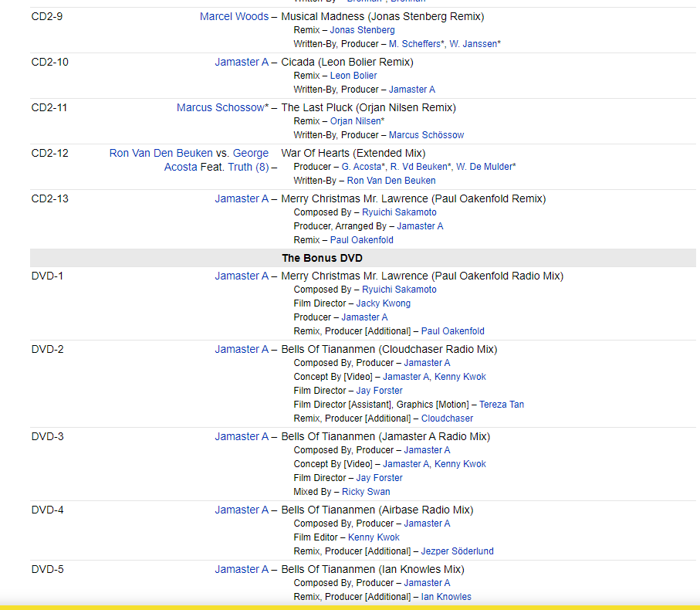Image resolution: width=700 pixels, height=610 pixels.
Task: Select title 'The Last Pluck (Orjan Nilsen Remix)'
Action: tap(368, 107)
